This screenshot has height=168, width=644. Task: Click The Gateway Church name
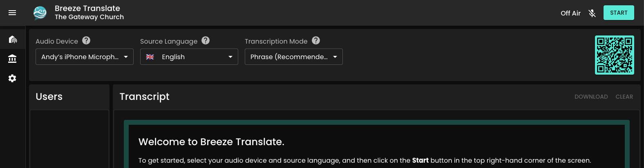pyautogui.click(x=89, y=17)
